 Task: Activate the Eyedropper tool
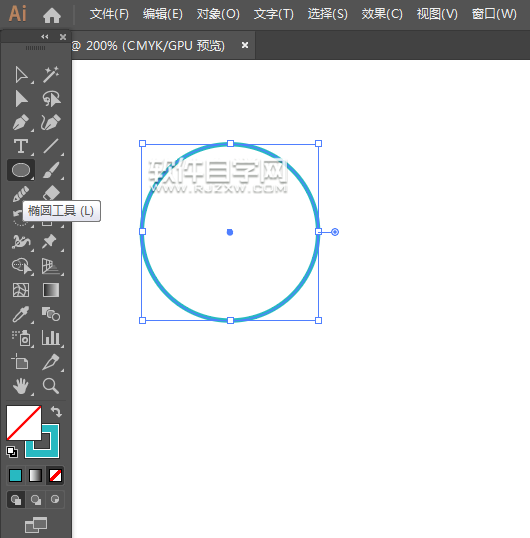21,314
